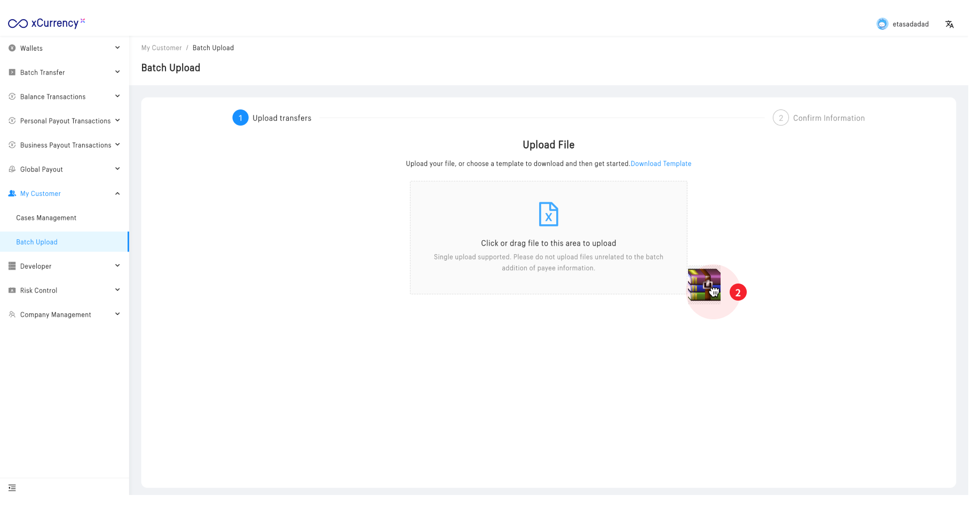
Task: Open the Company Management menu label
Action: (x=56, y=315)
